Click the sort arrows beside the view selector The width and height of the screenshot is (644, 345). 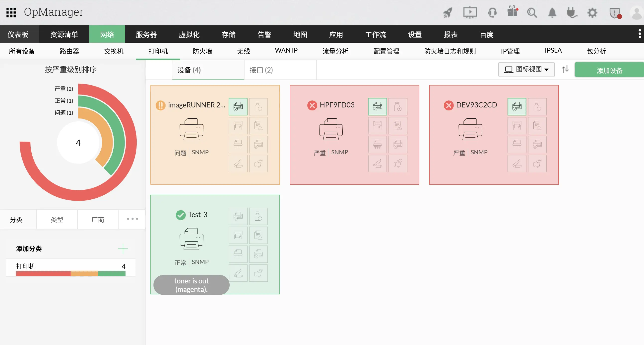(x=565, y=70)
